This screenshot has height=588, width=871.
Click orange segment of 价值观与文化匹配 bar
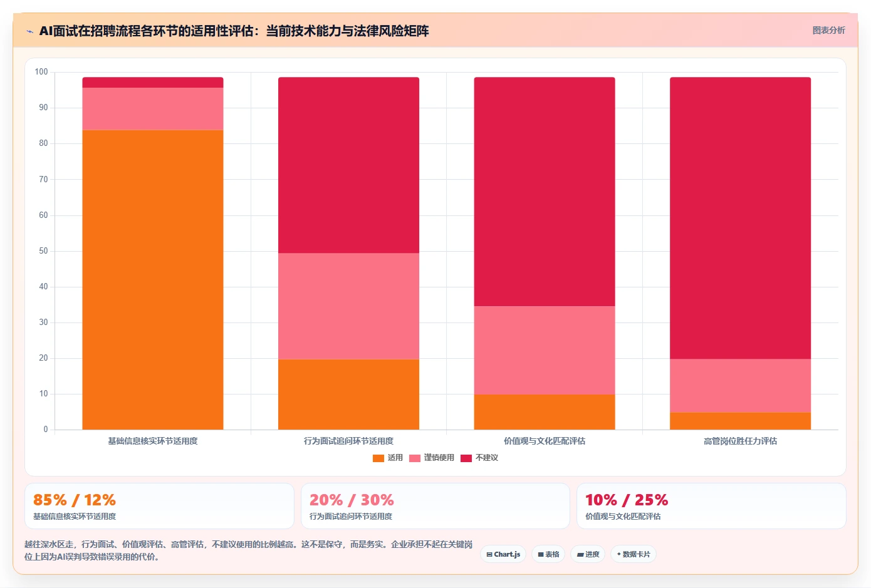coord(545,412)
